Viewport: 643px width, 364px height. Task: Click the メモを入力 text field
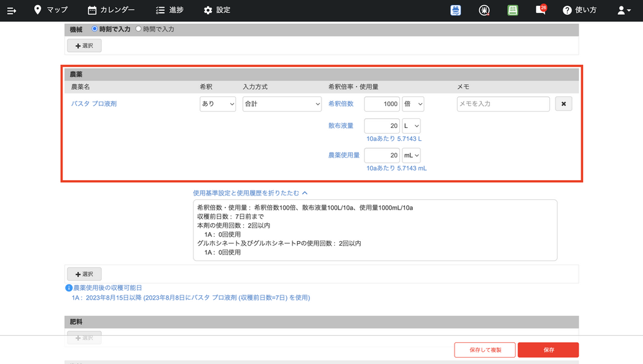click(x=503, y=104)
